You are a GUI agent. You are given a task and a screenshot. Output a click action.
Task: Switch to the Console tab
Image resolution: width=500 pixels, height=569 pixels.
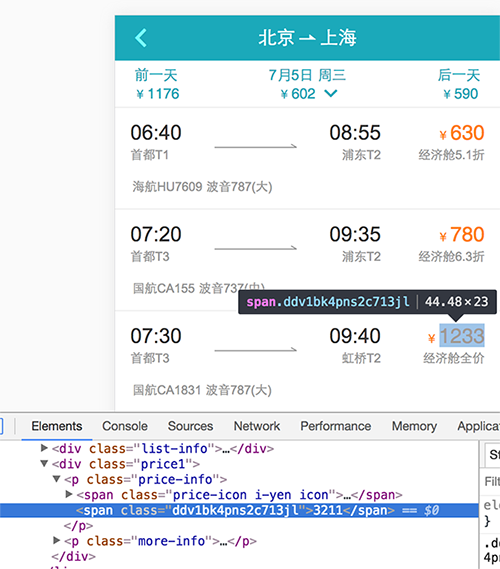tap(125, 426)
